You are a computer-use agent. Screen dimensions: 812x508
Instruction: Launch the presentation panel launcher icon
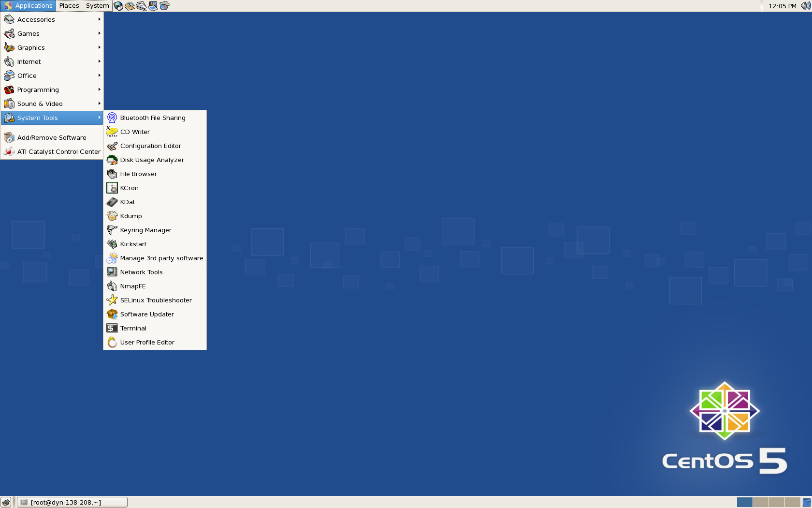coord(153,6)
